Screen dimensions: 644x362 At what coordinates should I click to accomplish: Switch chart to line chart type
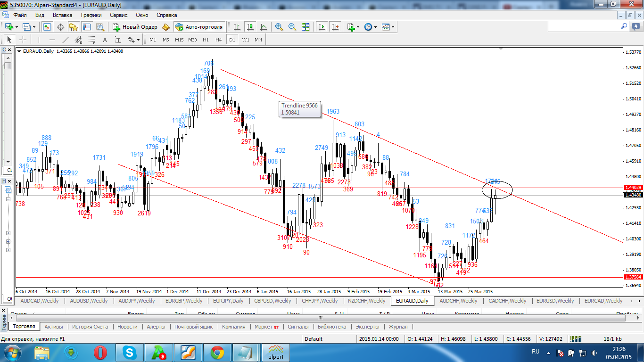click(x=264, y=27)
